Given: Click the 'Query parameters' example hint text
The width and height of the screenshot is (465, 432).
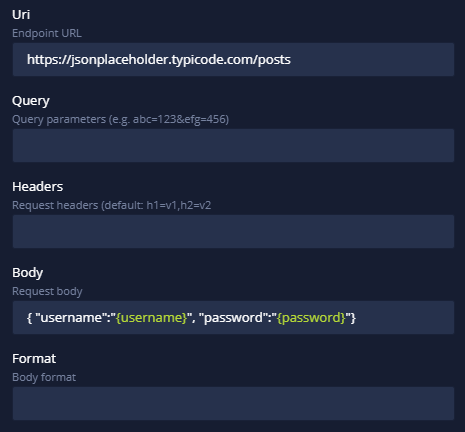Looking at the screenshot, I should [120, 119].
